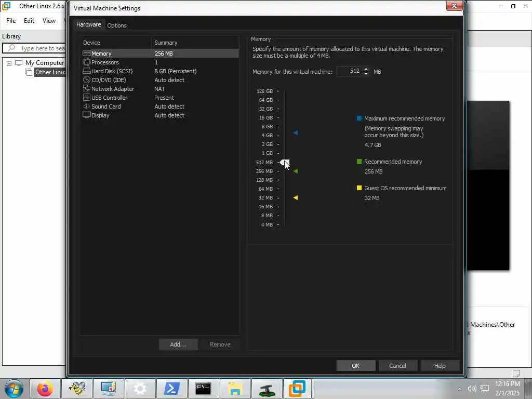Select the Hard Disk (SCSI) device icon
This screenshot has width=532, height=399.
click(x=87, y=71)
